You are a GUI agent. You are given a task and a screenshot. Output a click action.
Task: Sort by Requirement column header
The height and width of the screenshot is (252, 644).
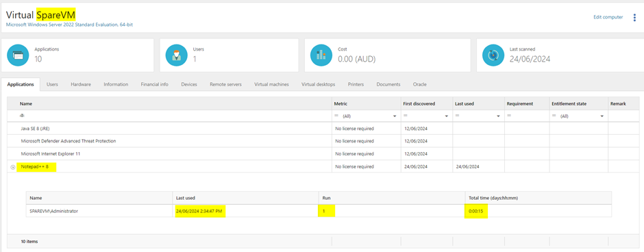pyautogui.click(x=520, y=104)
